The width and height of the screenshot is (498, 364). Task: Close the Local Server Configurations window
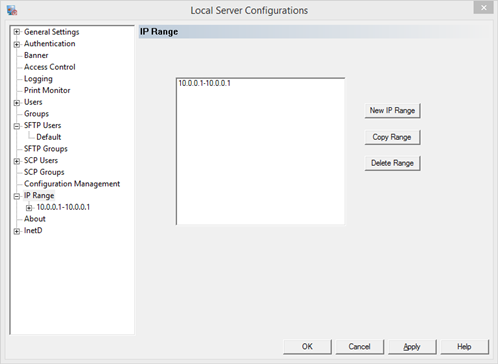483,8
